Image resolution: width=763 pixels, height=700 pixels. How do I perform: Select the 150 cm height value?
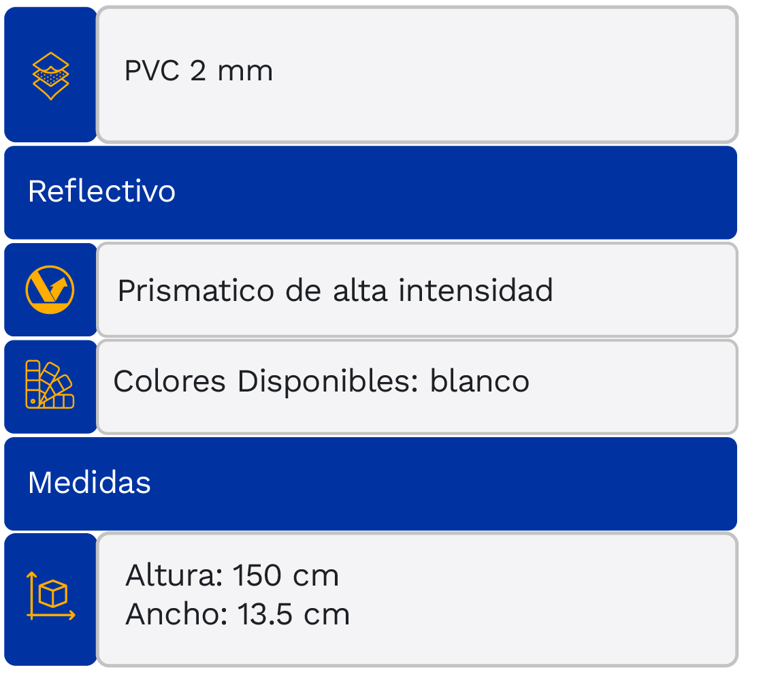[286, 576]
